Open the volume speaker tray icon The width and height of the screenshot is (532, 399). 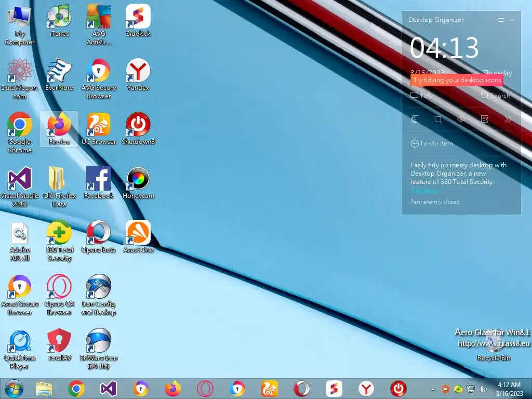click(483, 389)
